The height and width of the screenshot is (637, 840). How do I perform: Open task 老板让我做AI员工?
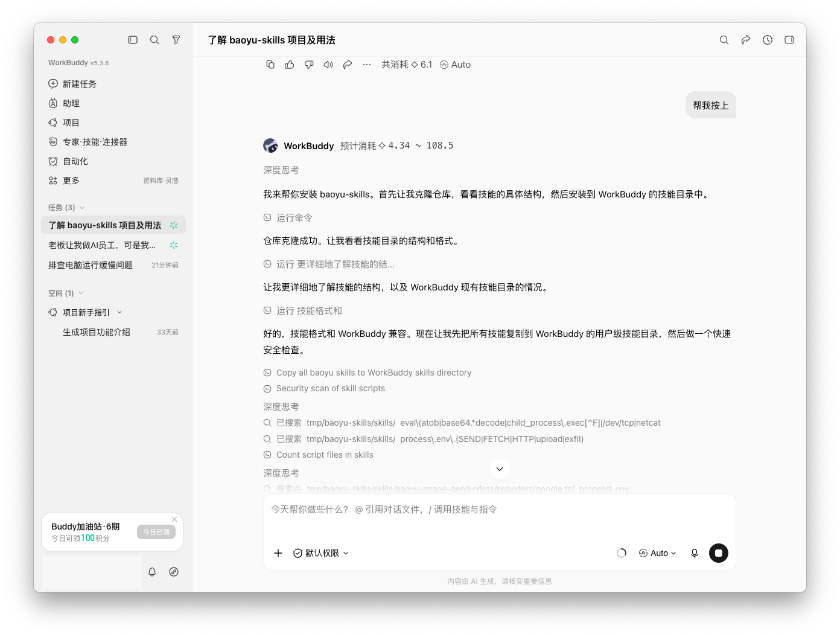[x=113, y=245]
